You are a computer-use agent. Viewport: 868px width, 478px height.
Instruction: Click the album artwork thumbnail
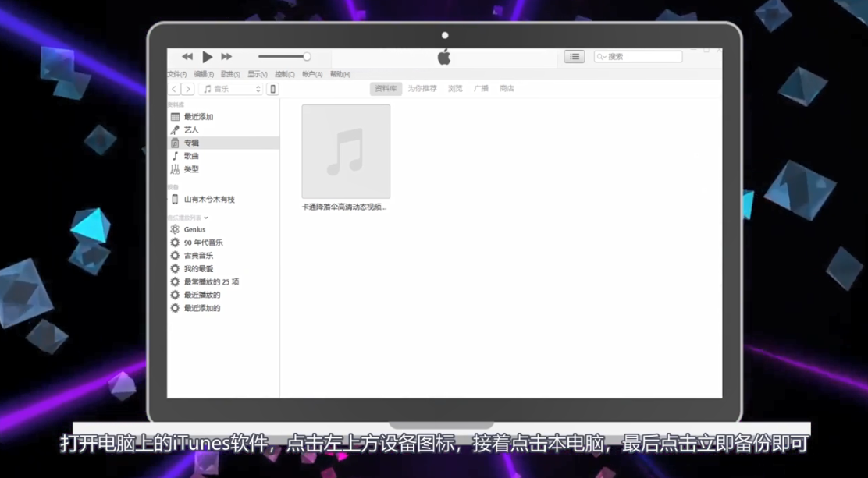point(346,151)
